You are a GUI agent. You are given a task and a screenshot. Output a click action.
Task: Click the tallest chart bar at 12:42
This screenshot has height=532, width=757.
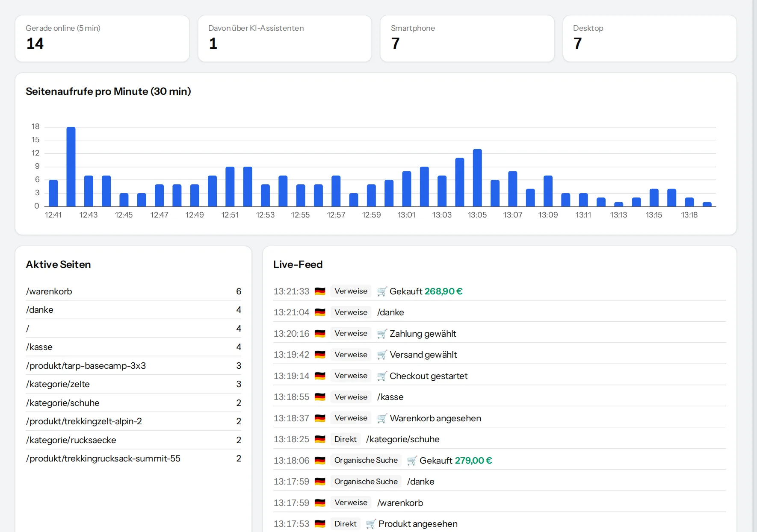pos(71,167)
